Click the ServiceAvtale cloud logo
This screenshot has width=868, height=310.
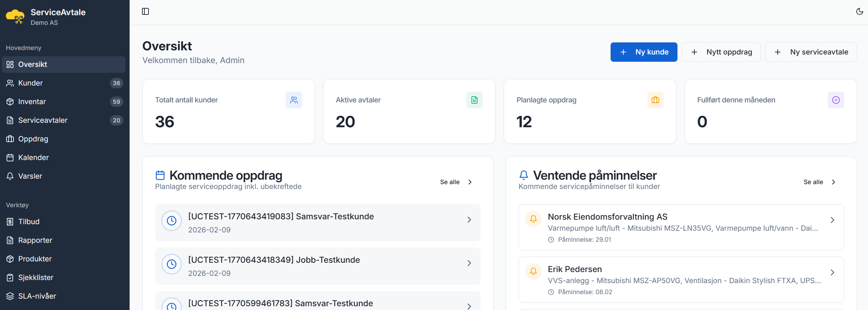(15, 17)
